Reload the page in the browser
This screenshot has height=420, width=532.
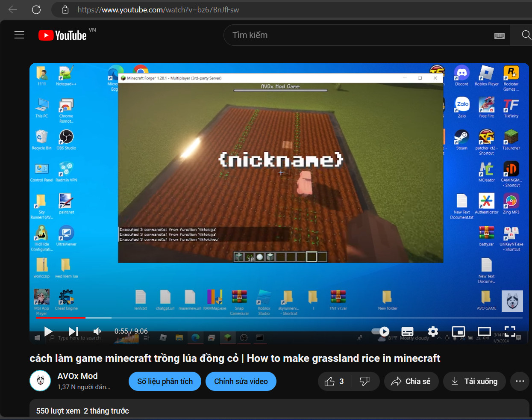tap(36, 9)
